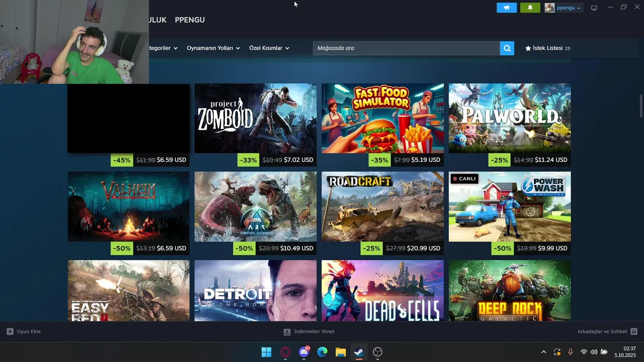Open Microsoft Edge from the taskbar

click(323, 352)
